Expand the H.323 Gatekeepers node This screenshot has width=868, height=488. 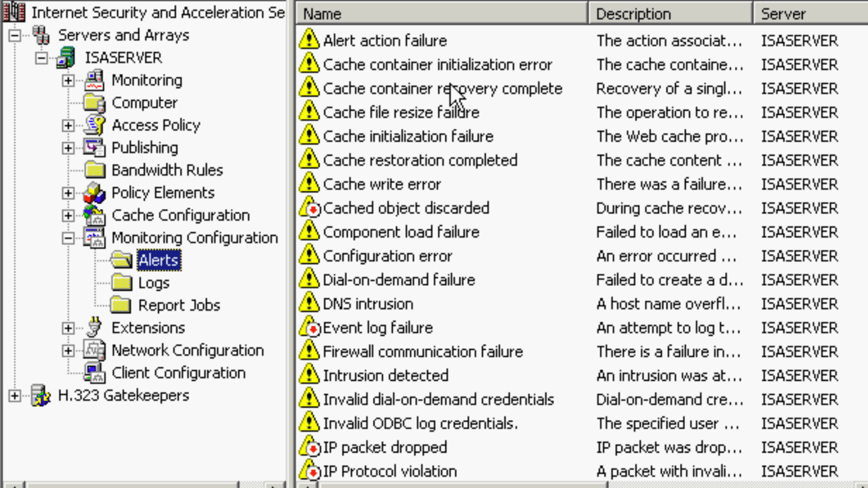pos(14,396)
